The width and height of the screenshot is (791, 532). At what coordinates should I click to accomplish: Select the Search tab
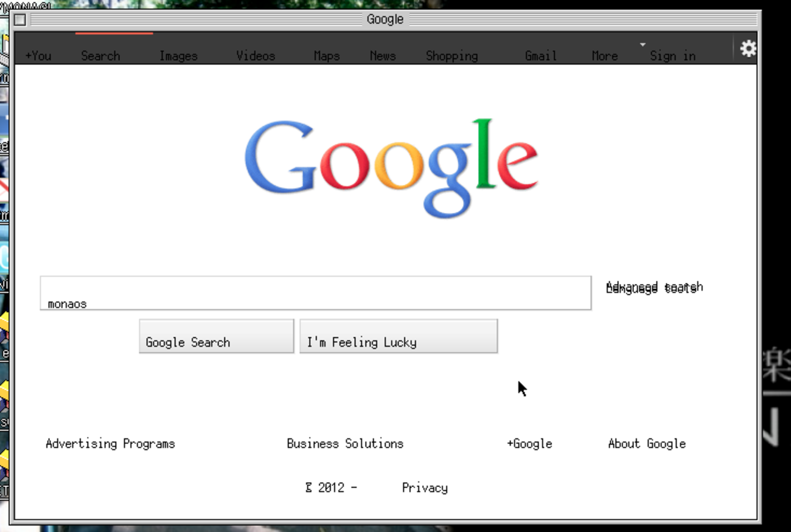pyautogui.click(x=100, y=56)
